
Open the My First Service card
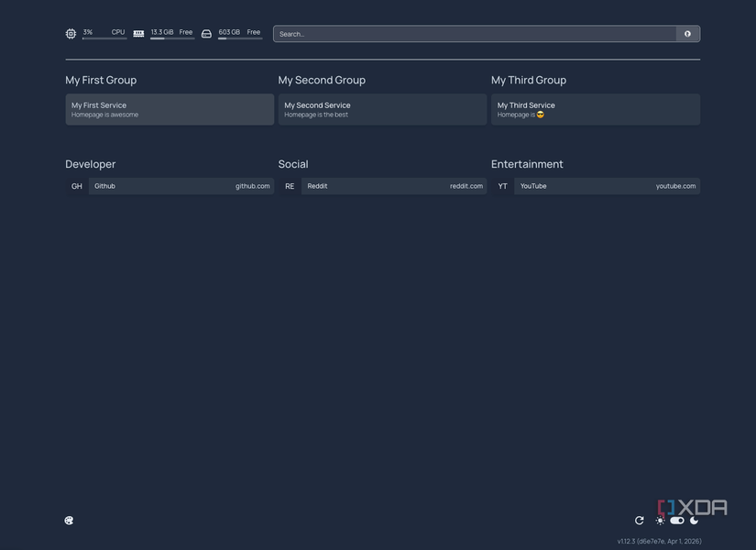[170, 109]
